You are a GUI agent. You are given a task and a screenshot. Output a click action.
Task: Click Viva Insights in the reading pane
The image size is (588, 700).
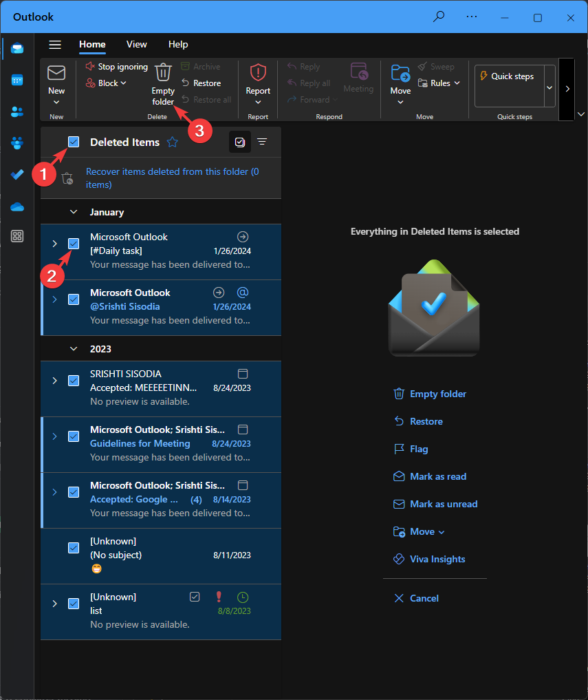[x=429, y=559]
